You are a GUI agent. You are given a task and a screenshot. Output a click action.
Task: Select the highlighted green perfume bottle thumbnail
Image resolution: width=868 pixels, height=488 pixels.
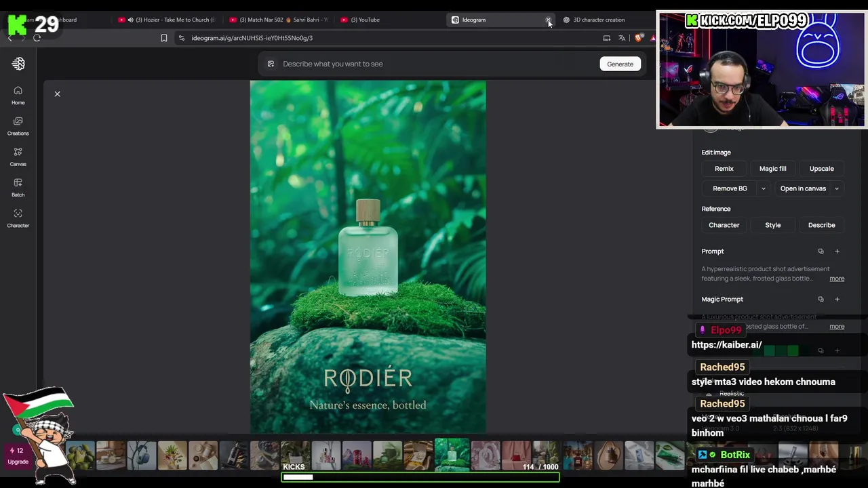pos(452,455)
